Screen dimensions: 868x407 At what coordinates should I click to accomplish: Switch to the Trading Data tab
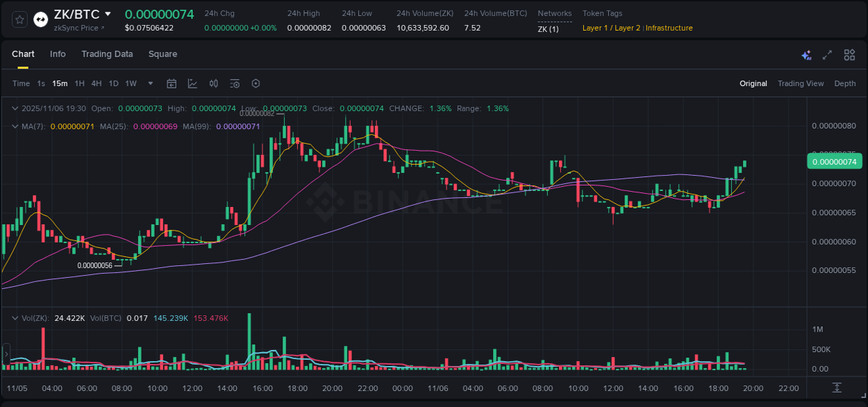tap(107, 53)
